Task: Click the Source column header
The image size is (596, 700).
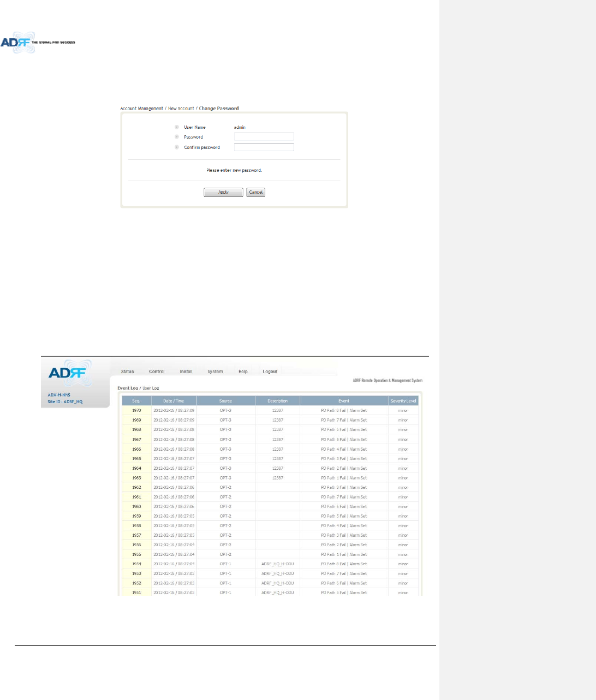Action: point(225,401)
